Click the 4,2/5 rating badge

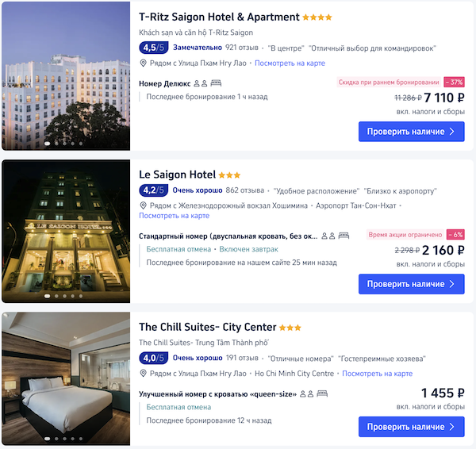[152, 190]
